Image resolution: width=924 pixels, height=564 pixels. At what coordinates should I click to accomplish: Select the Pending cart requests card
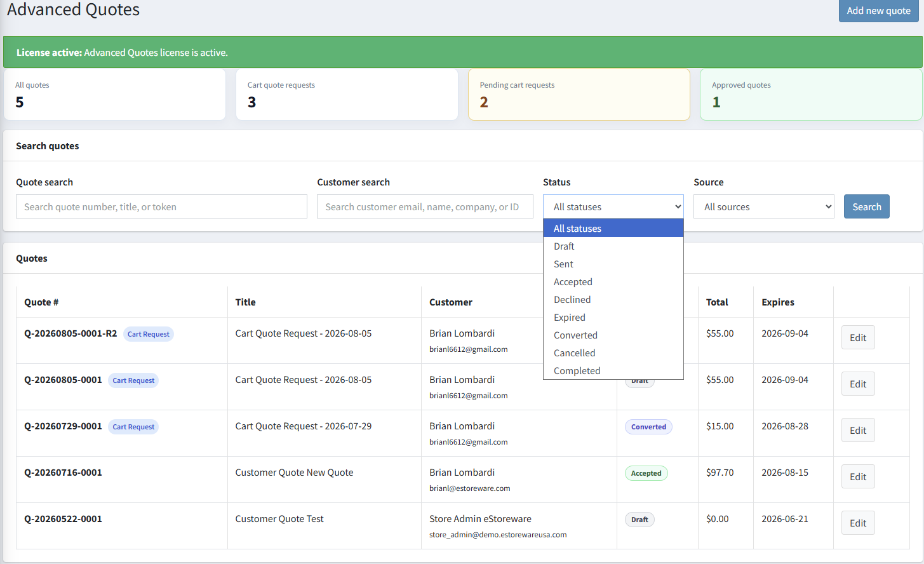(x=579, y=95)
